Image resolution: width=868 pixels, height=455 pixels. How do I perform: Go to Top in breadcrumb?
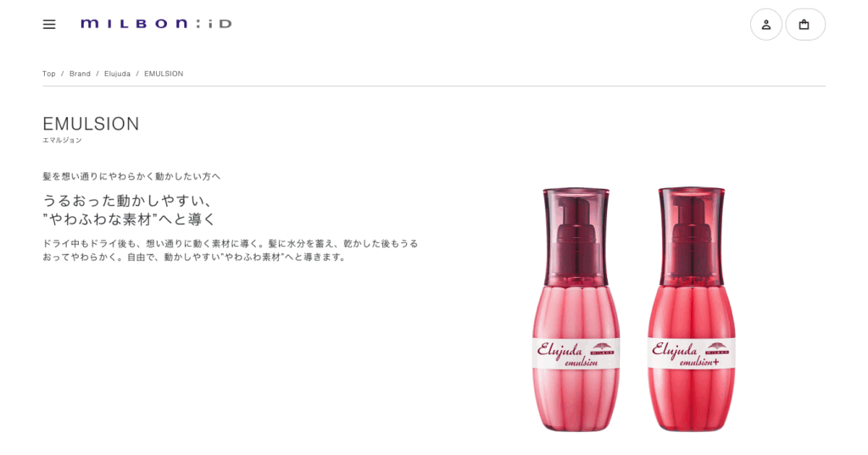point(49,74)
